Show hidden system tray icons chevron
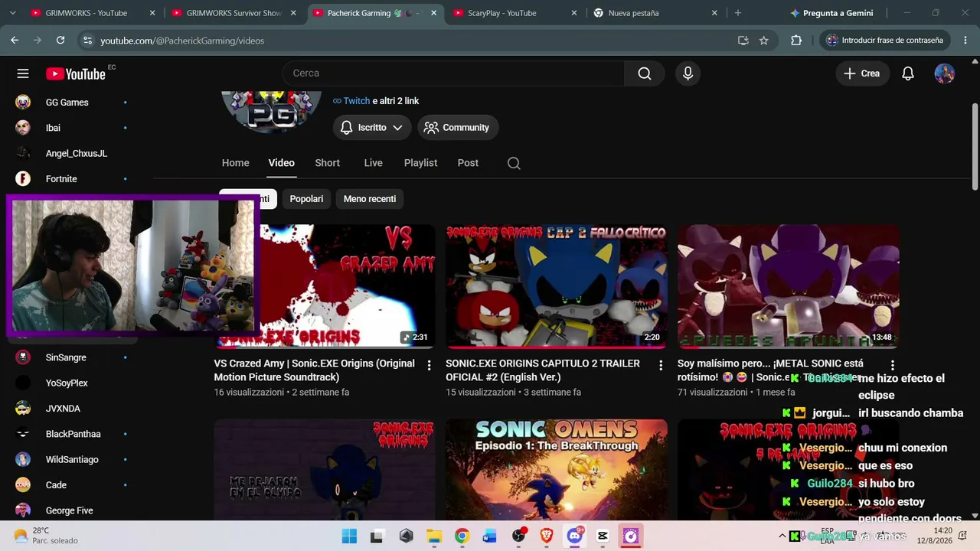This screenshot has width=980, height=551. click(782, 536)
